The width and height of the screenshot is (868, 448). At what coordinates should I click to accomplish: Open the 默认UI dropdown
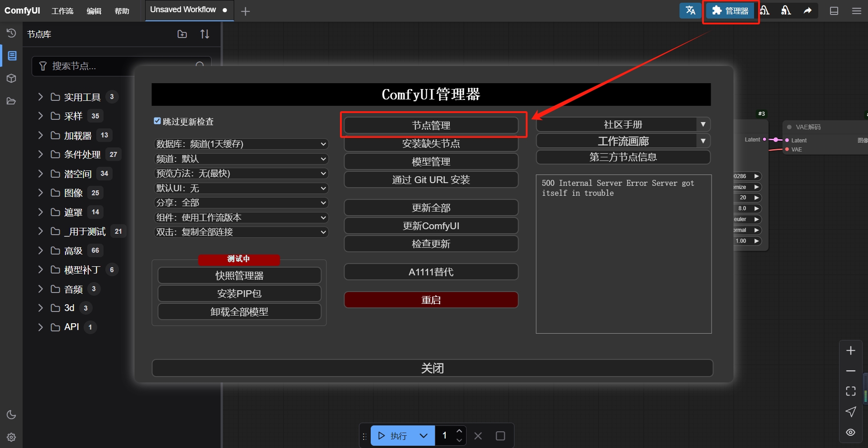pos(241,188)
